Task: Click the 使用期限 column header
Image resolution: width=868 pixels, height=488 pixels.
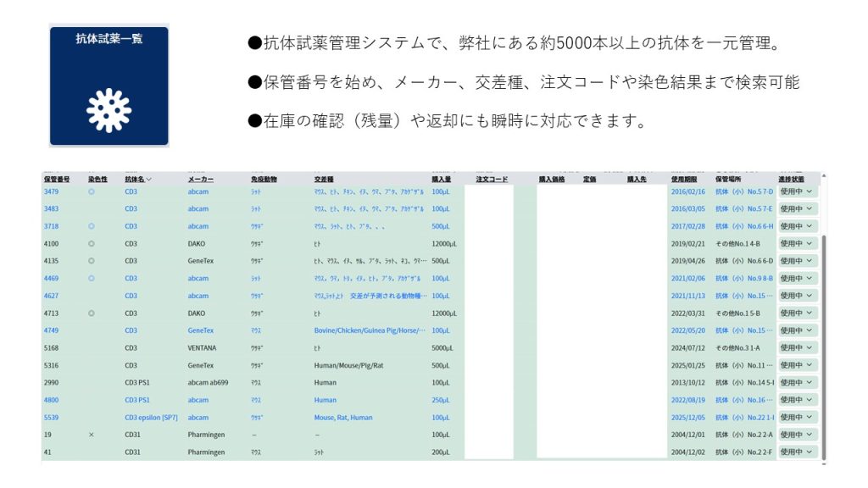Action: pos(684,180)
